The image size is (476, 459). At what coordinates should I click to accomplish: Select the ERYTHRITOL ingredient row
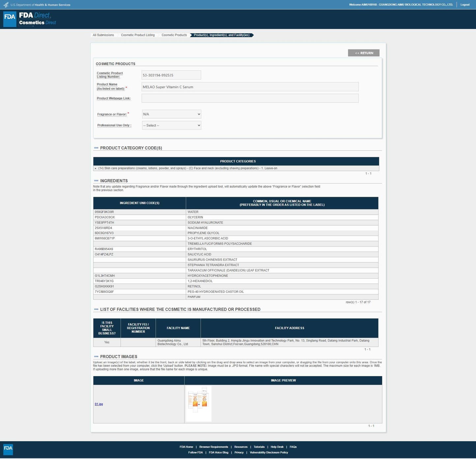click(236, 249)
